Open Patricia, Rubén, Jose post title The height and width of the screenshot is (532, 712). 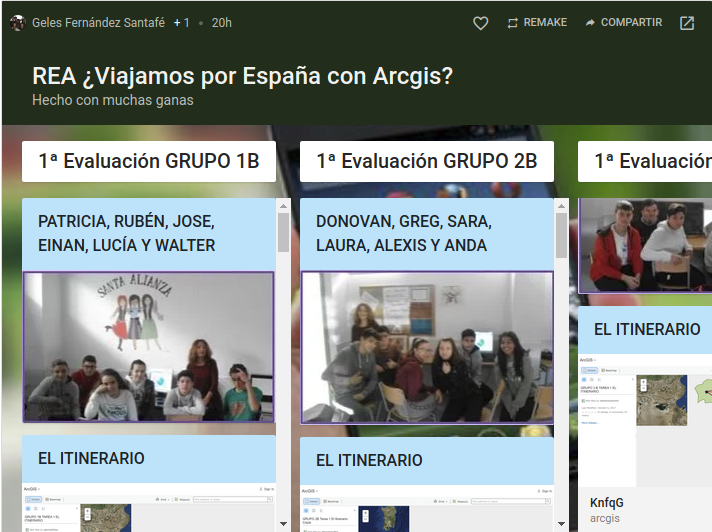point(127,233)
